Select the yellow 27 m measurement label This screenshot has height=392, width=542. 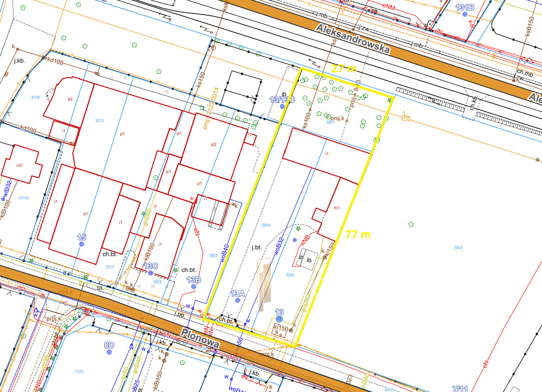pyautogui.click(x=345, y=69)
